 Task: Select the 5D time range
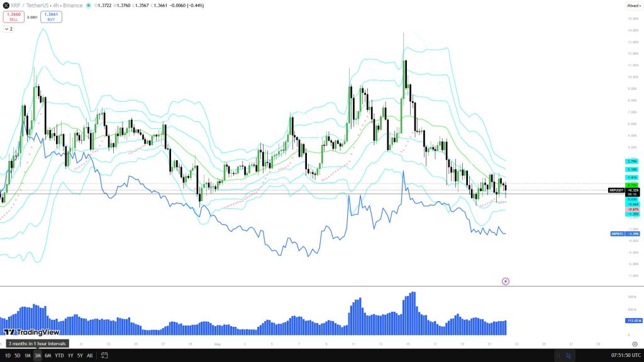[x=17, y=356]
